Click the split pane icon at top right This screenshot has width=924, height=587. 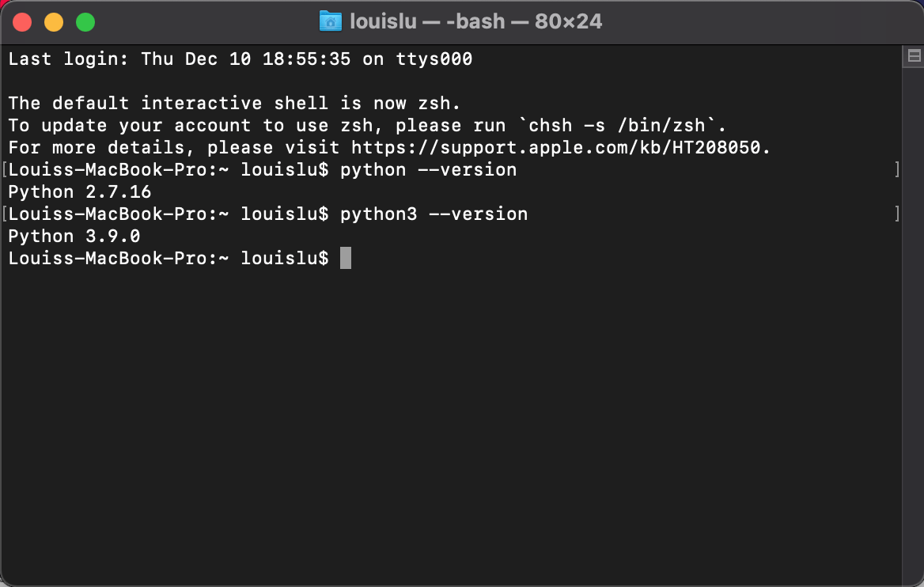[914, 56]
